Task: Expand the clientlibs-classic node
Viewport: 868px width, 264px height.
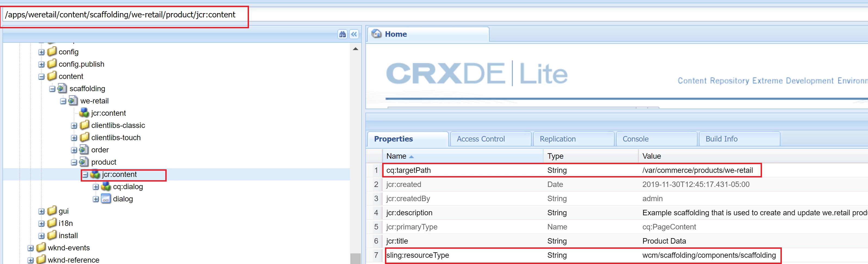Action: pyautogui.click(x=74, y=126)
